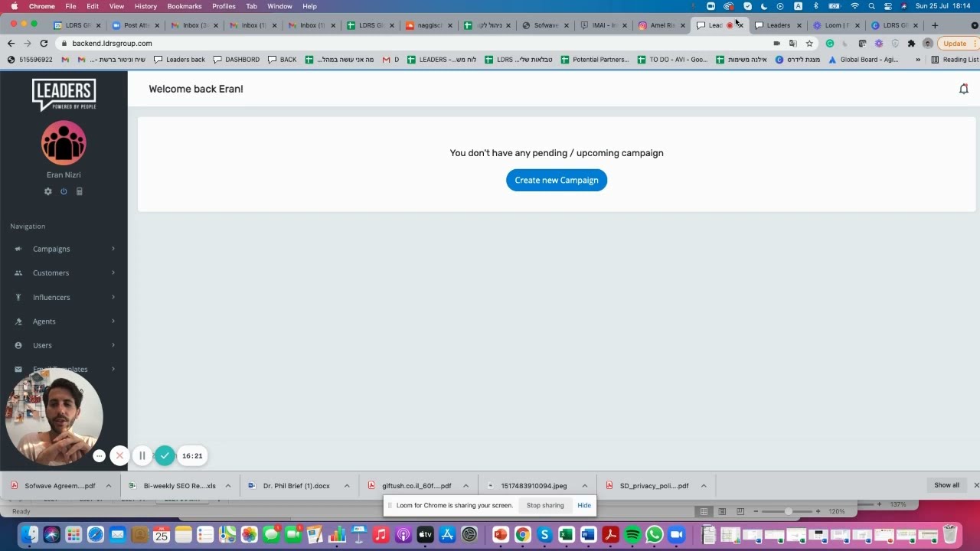Click the Campaigns megaphone icon
The image size is (980, 551).
tap(18, 249)
